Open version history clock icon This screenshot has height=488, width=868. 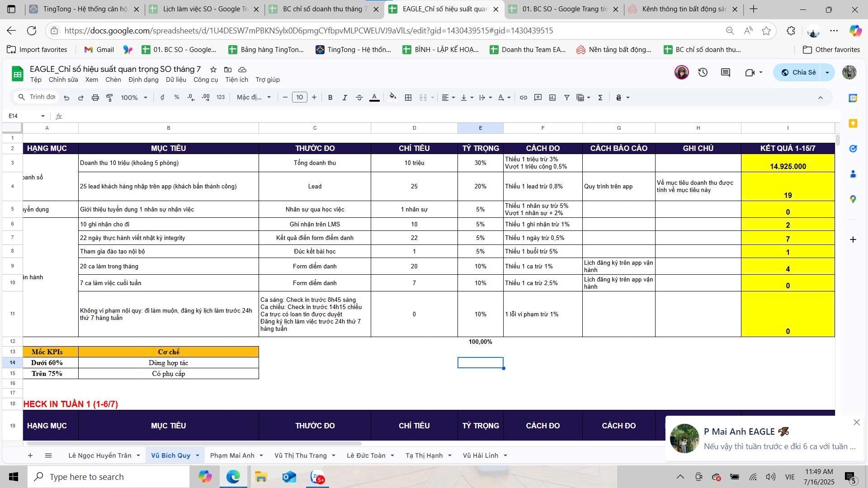tap(703, 72)
